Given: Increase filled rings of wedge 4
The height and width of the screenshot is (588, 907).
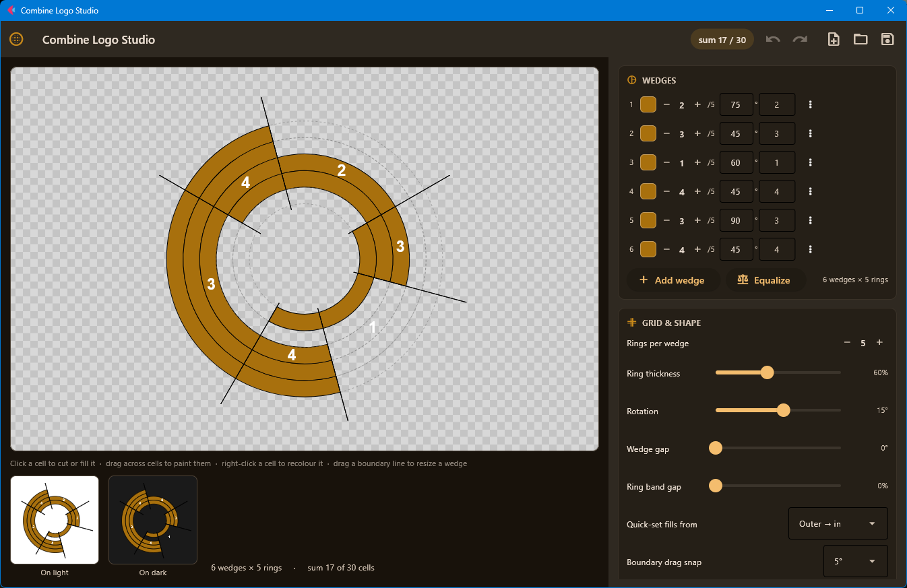Looking at the screenshot, I should [697, 191].
